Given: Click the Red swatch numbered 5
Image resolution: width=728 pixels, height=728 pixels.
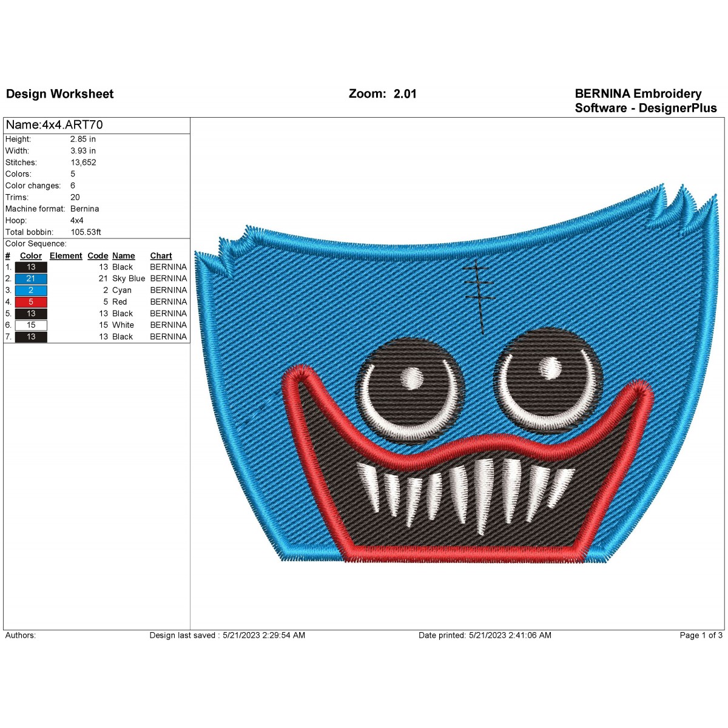Looking at the screenshot, I should click(x=31, y=302).
